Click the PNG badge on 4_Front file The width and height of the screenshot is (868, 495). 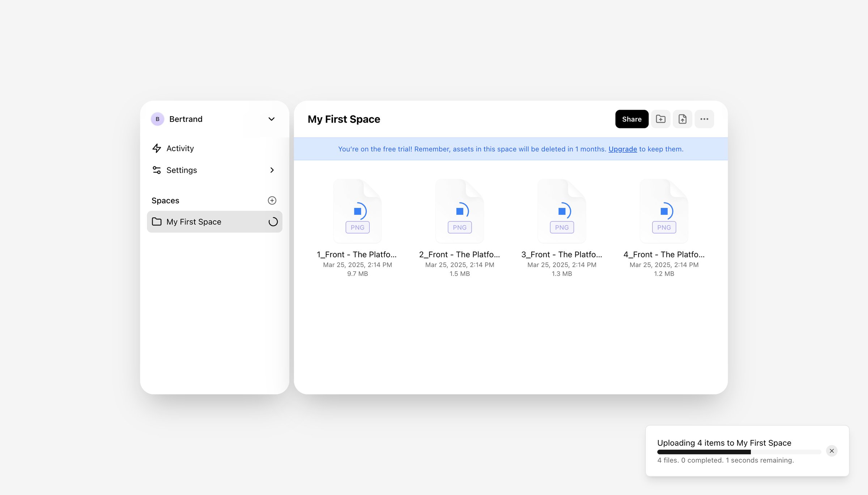tap(664, 227)
